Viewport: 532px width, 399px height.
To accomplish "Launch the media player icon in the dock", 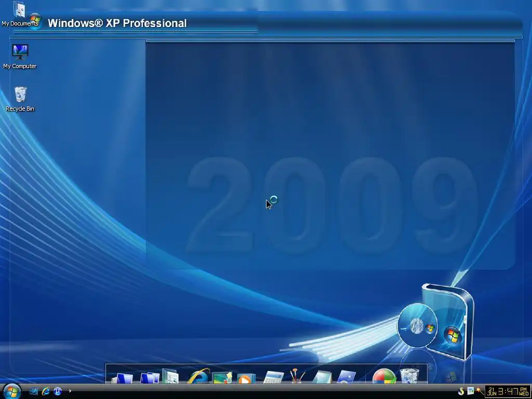I will 246,378.
